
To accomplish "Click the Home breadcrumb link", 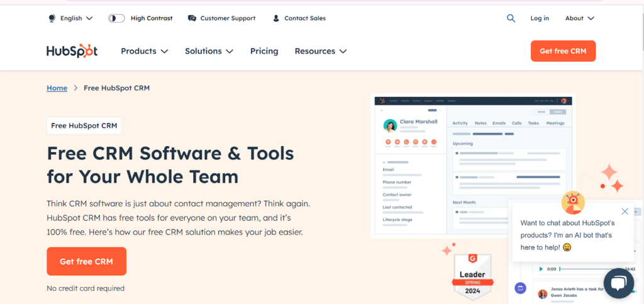I will tap(57, 88).
